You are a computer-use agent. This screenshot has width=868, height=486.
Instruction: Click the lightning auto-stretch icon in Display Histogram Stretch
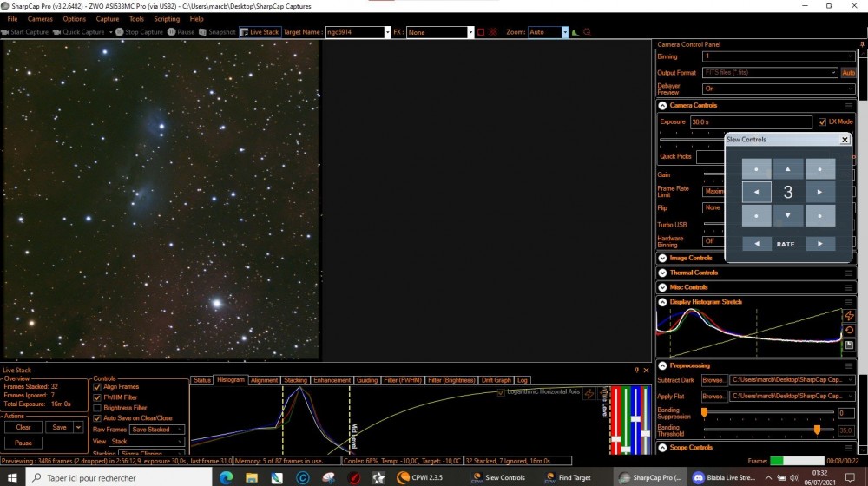pos(849,316)
